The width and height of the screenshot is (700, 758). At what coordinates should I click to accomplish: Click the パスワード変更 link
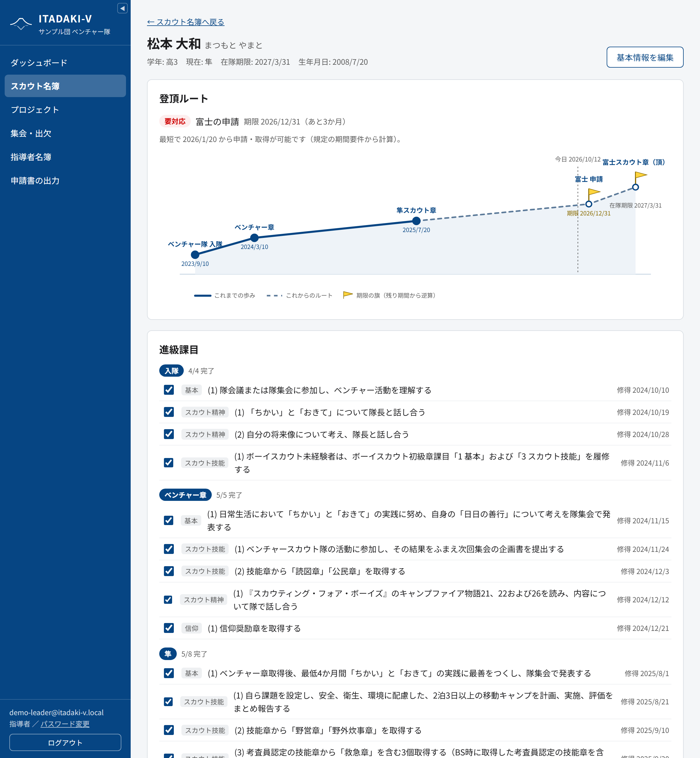[x=65, y=724]
